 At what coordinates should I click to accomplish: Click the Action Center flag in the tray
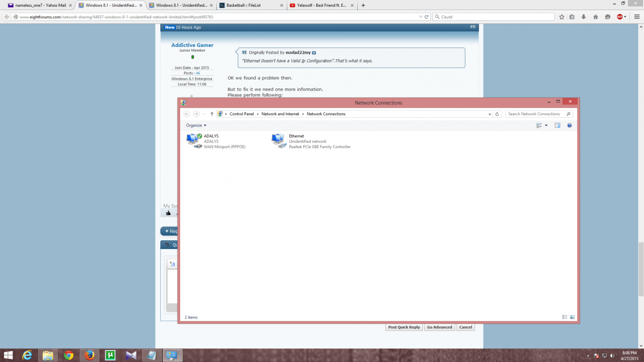click(x=596, y=356)
